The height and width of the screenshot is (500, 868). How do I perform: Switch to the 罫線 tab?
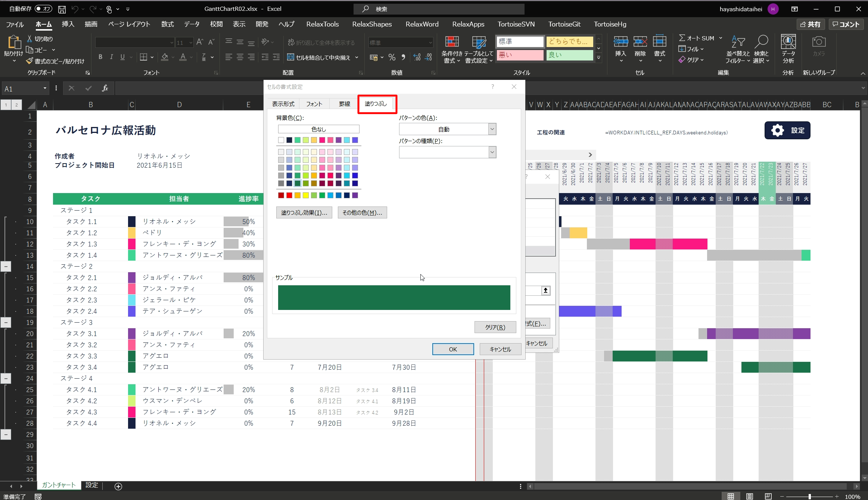[344, 104]
